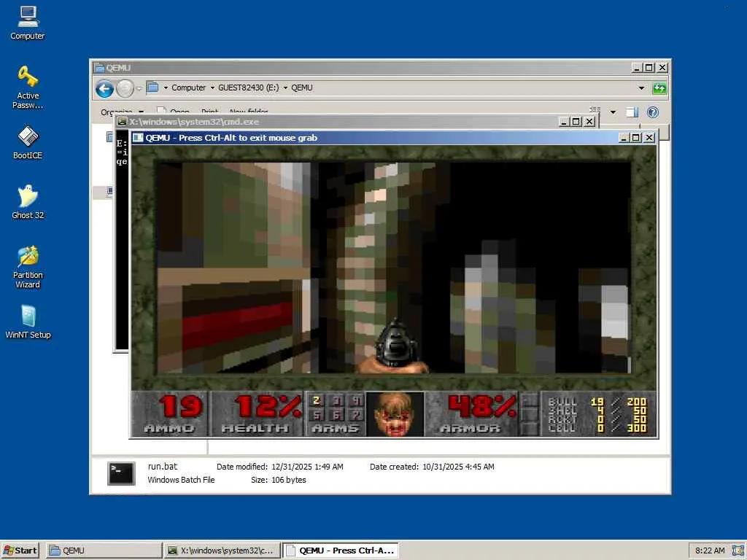747x560 pixels.
Task: Click the BULL ammo row in Doom HUD
Action: pyautogui.click(x=597, y=402)
